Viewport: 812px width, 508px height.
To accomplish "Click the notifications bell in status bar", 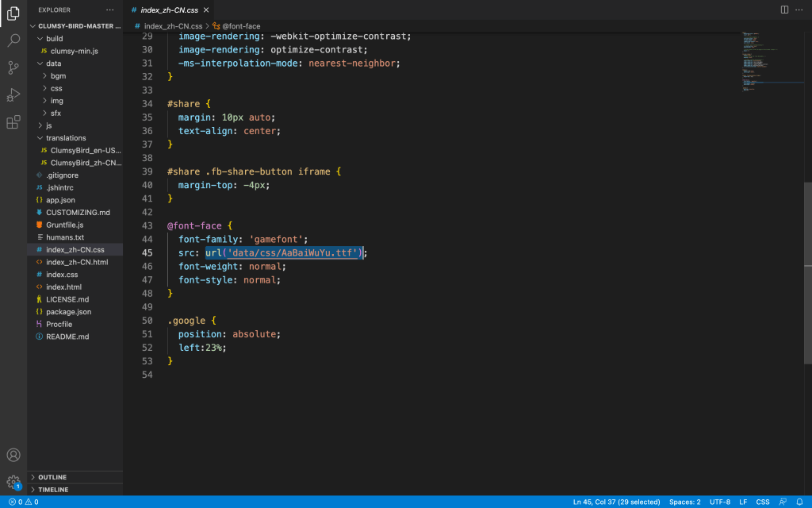I will click(x=800, y=502).
